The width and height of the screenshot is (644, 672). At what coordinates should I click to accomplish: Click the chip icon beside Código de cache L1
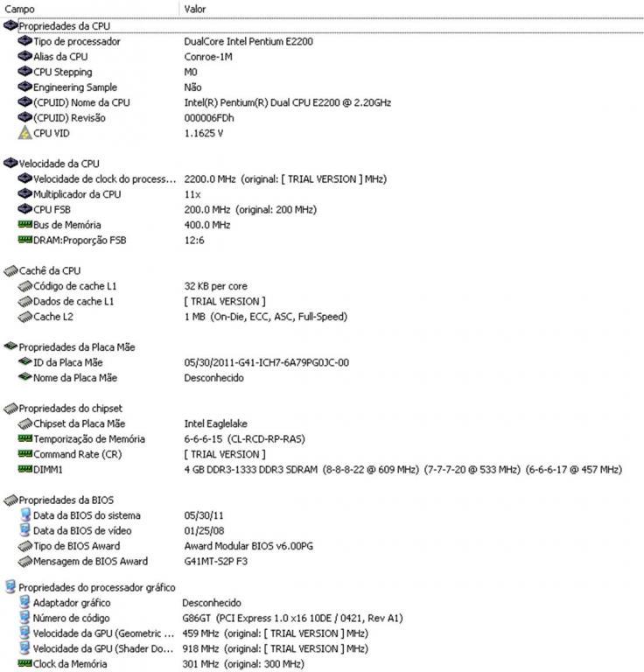pos(24,286)
